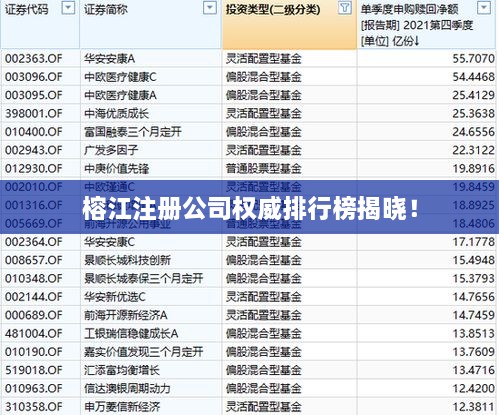Open the 单季度申购赎回净额 column dropdown arrow

coord(484,8)
